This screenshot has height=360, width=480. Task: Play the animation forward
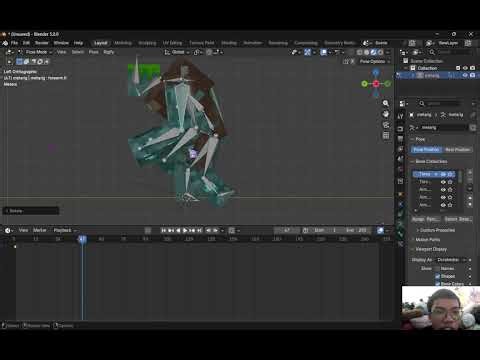185,230
